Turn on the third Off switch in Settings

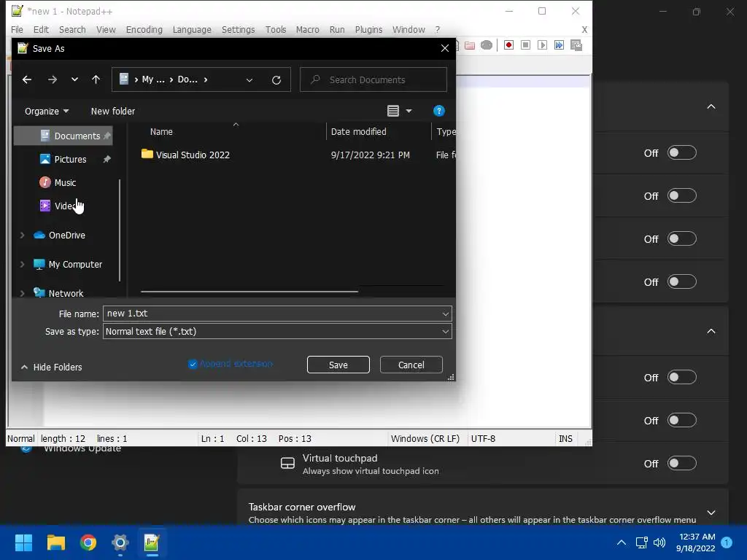click(x=682, y=238)
